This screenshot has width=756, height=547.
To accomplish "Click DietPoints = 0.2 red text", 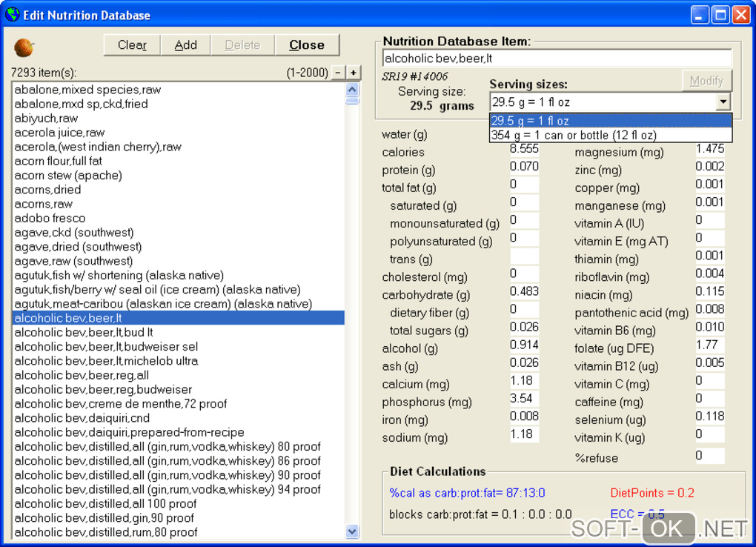I will [x=651, y=493].
